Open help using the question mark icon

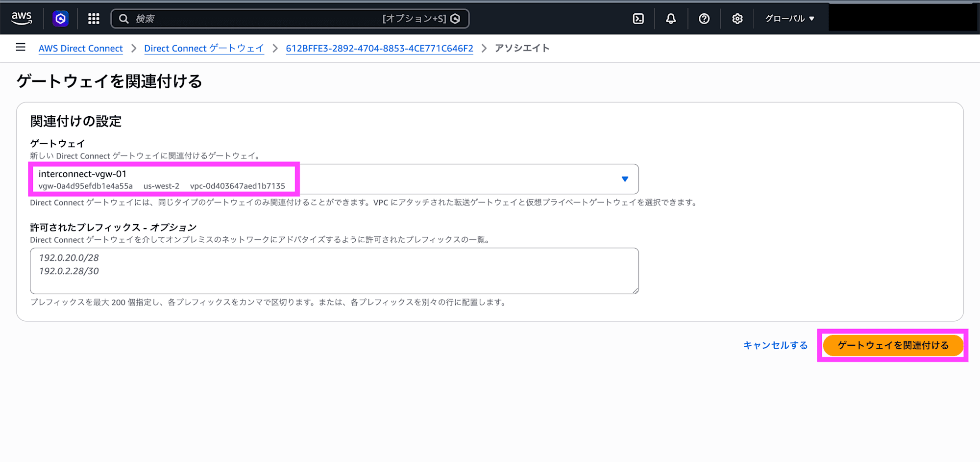click(704, 18)
